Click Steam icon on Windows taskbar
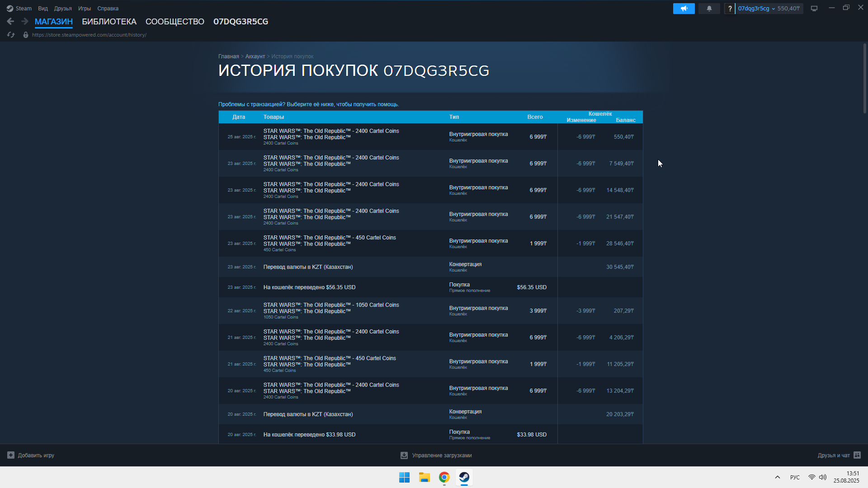Screen dimensions: 868x488 (x=464, y=477)
